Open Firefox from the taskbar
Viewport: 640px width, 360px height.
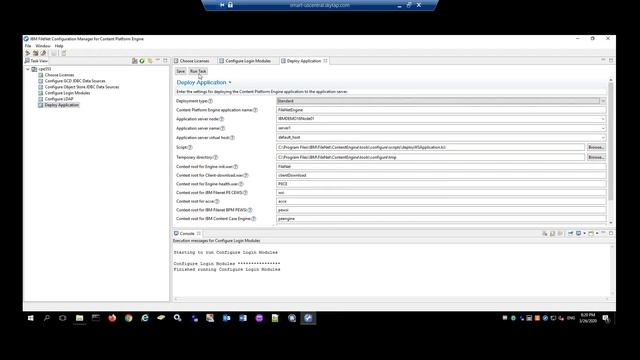coord(112,318)
